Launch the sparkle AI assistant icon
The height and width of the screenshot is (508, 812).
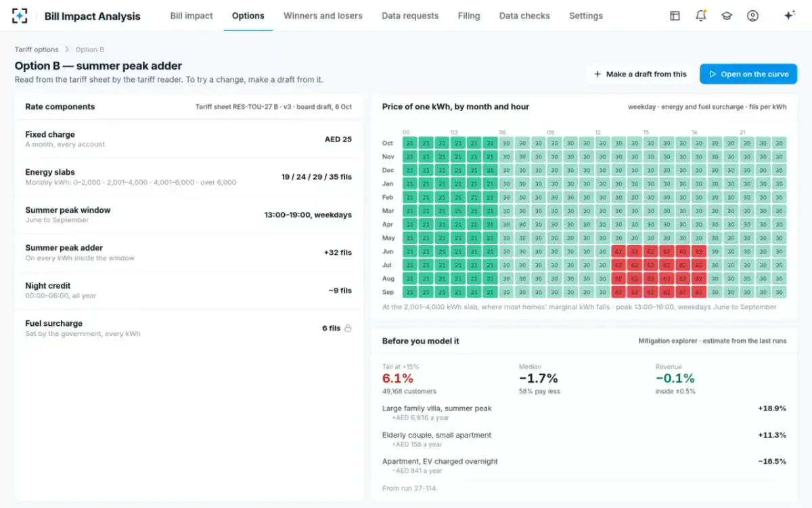[789, 16]
